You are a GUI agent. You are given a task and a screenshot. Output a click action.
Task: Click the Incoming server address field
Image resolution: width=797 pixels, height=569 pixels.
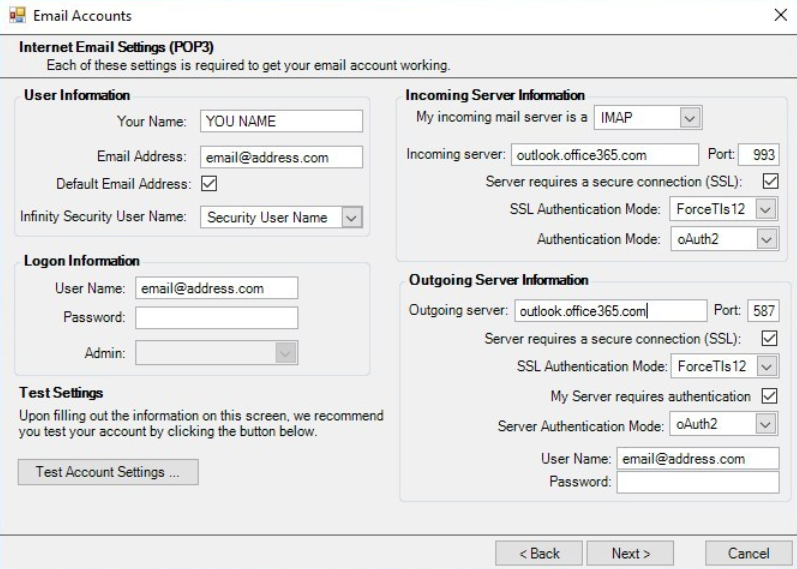coord(604,155)
